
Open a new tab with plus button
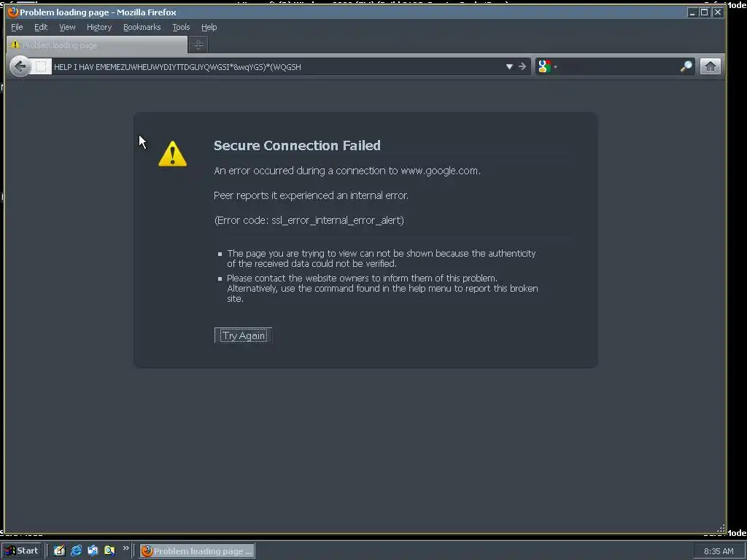pos(198,44)
